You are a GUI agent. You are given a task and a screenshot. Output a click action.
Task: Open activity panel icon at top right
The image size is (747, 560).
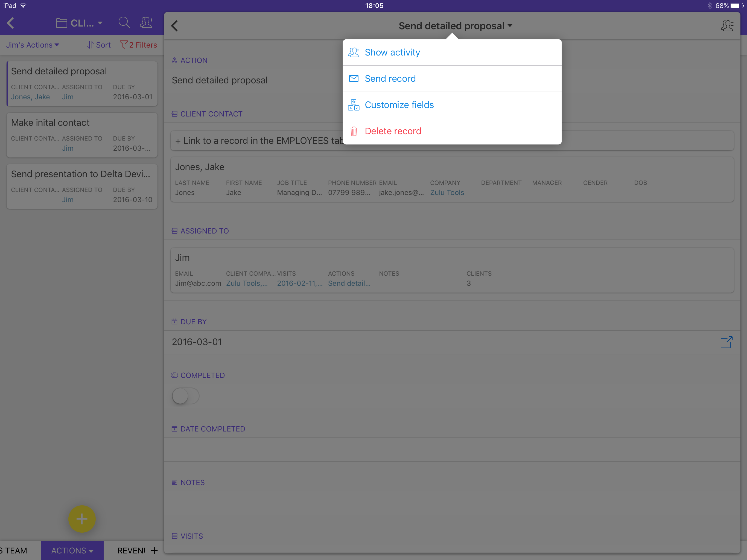tap(727, 26)
